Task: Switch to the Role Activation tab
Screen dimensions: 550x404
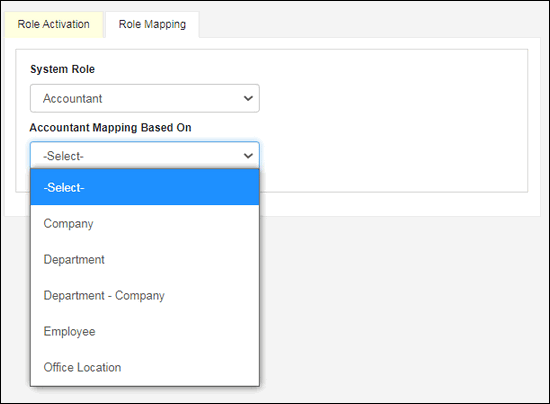Action: click(54, 24)
